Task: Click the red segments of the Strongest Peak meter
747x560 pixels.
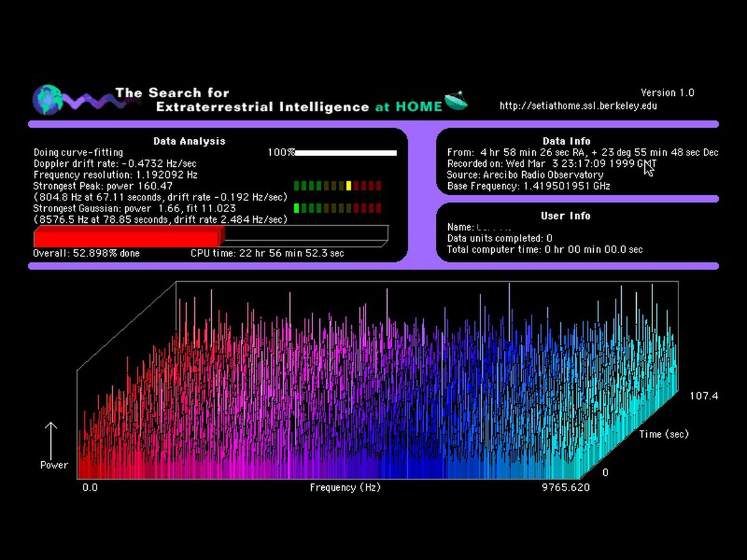Action: click(371, 185)
